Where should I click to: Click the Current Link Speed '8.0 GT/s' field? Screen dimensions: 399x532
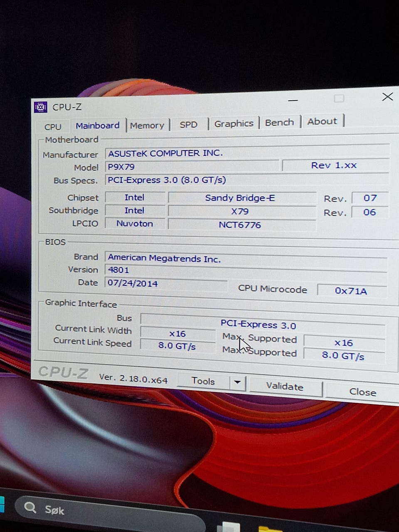coord(177,346)
